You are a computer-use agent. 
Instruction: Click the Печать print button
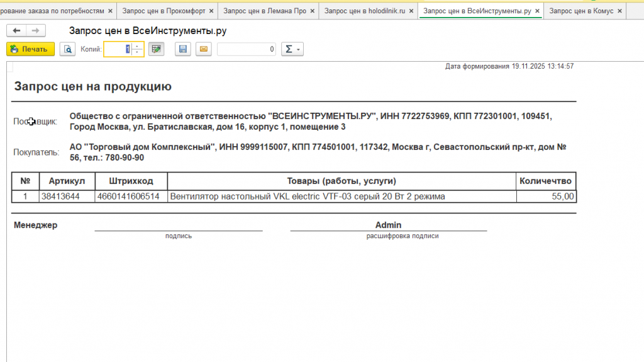coord(30,49)
